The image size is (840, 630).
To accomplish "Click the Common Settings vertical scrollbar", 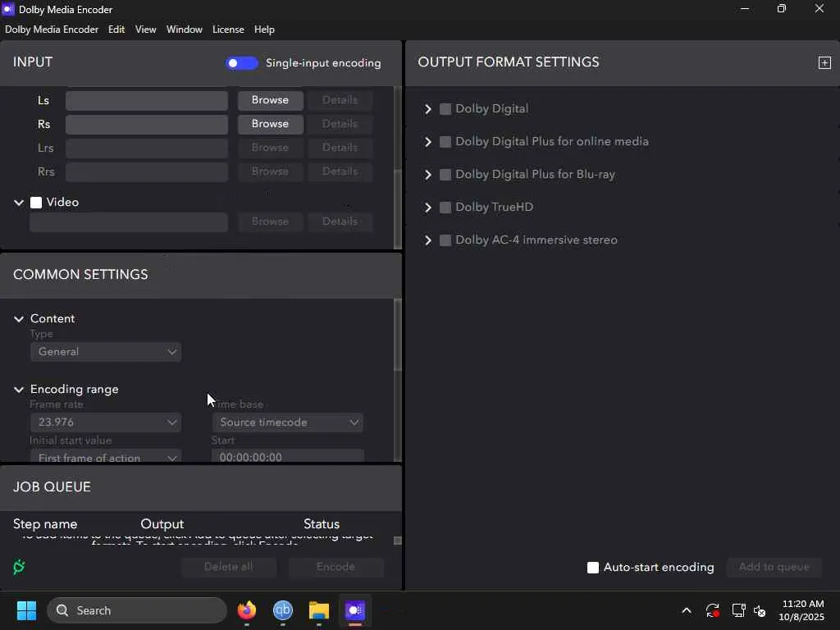I will point(398,335).
